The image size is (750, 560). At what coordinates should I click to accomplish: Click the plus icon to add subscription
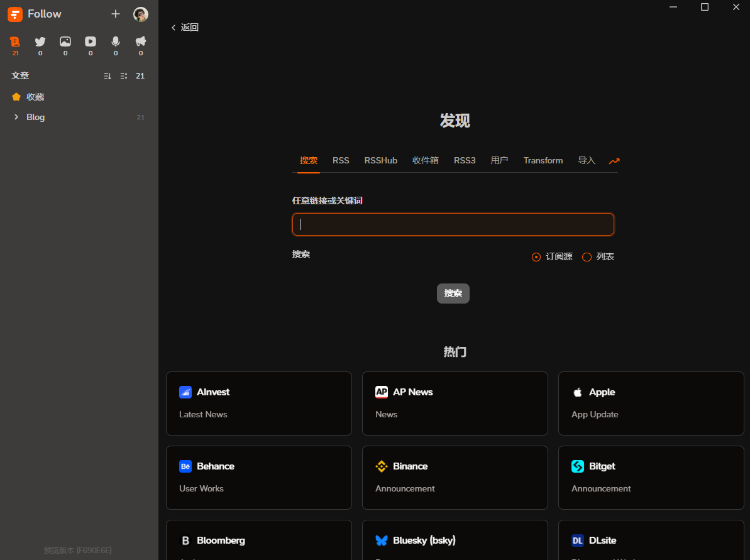point(116,13)
